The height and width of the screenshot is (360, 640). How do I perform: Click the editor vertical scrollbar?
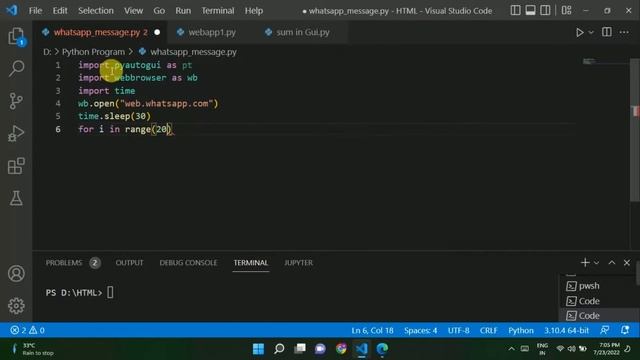[635, 129]
